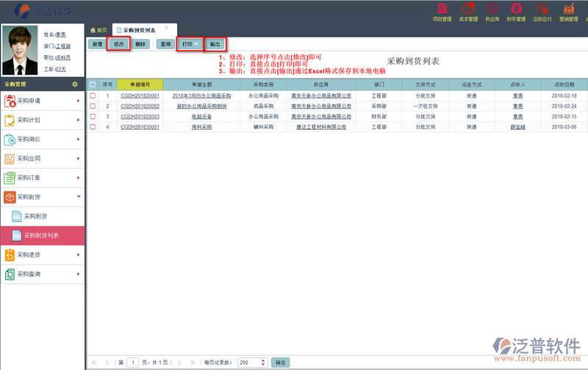
Task: Click the 应收应付 document icon
Action: (x=542, y=10)
